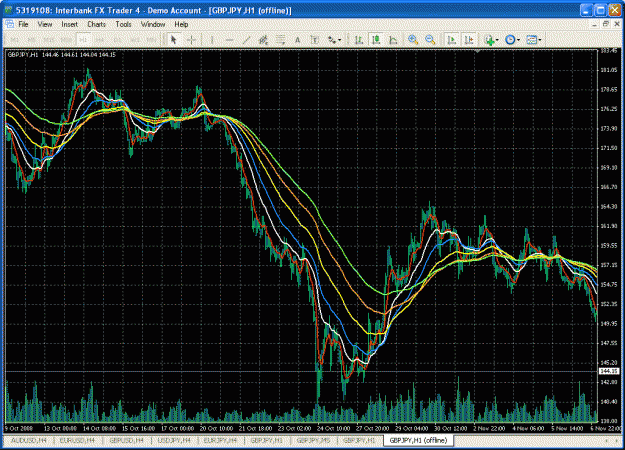Switch to the EURJPY,H4 chart tab
The image size is (625, 450).
click(220, 440)
